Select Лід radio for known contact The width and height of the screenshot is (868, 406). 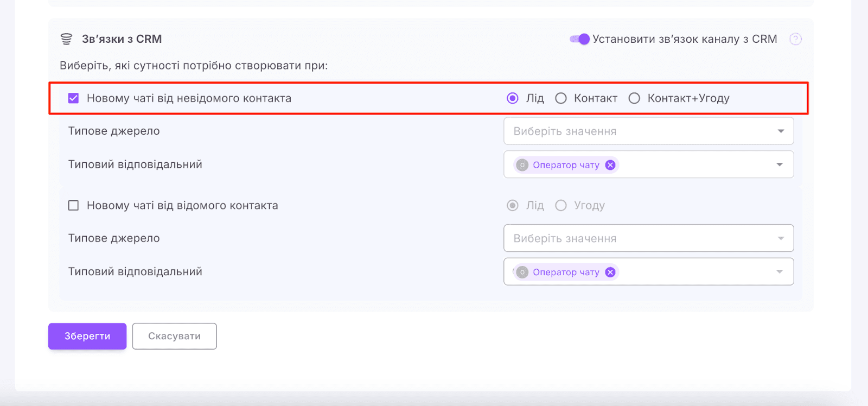point(512,206)
